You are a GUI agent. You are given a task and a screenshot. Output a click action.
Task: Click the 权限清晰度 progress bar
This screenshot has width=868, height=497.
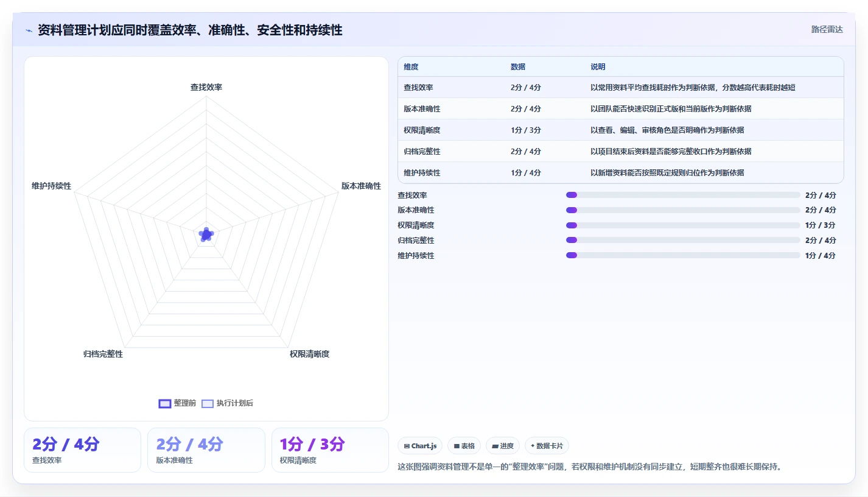[x=683, y=225]
